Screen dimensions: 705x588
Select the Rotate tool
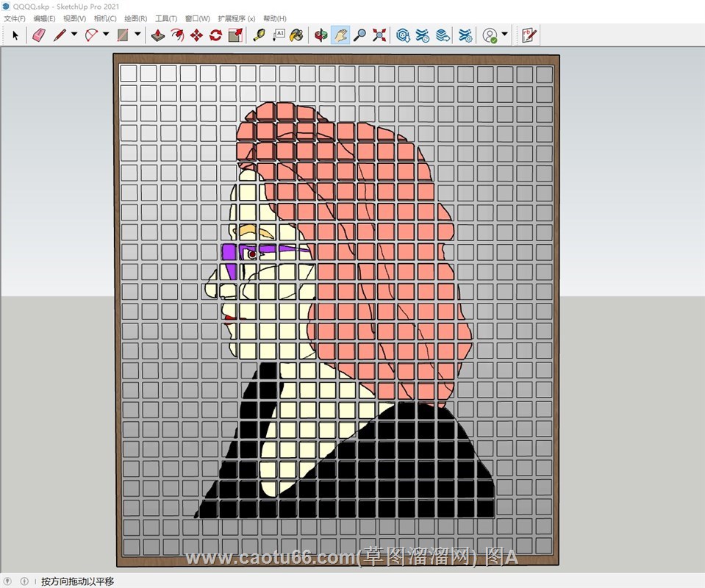point(215,35)
